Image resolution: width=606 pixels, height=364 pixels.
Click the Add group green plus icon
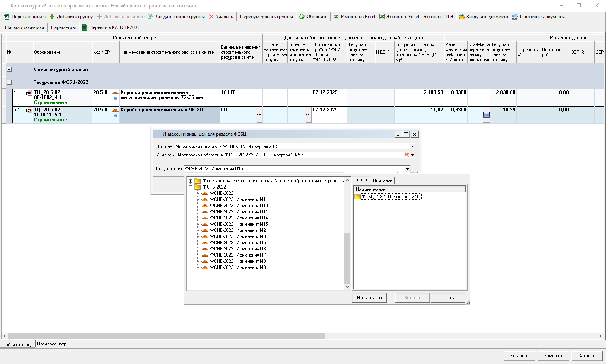[52, 17]
